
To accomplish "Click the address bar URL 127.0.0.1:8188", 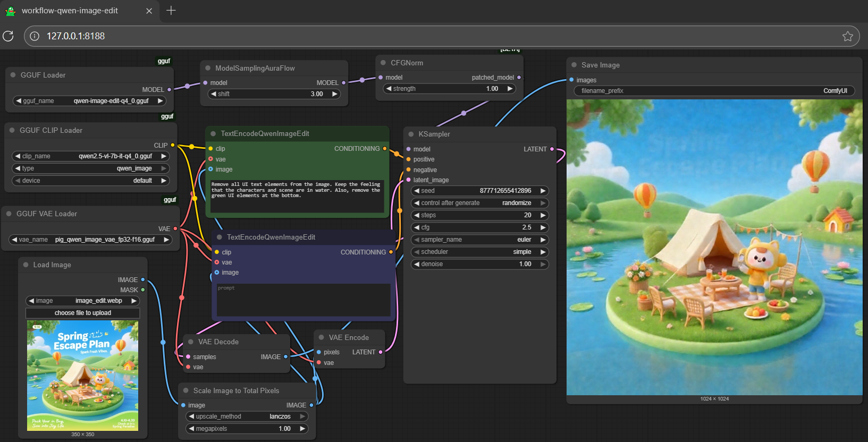I will [75, 36].
